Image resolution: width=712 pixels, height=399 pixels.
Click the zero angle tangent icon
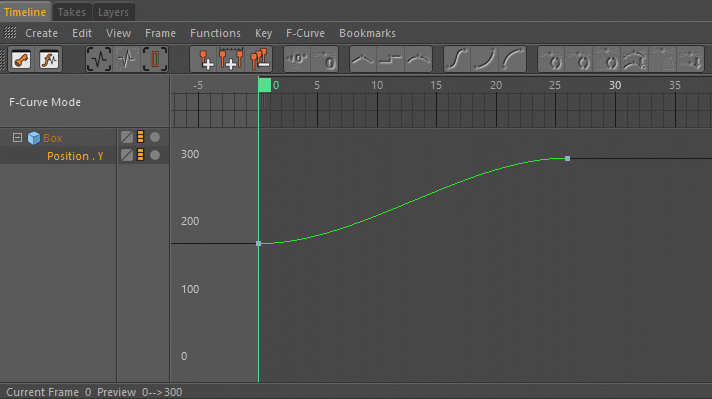pos(297,59)
